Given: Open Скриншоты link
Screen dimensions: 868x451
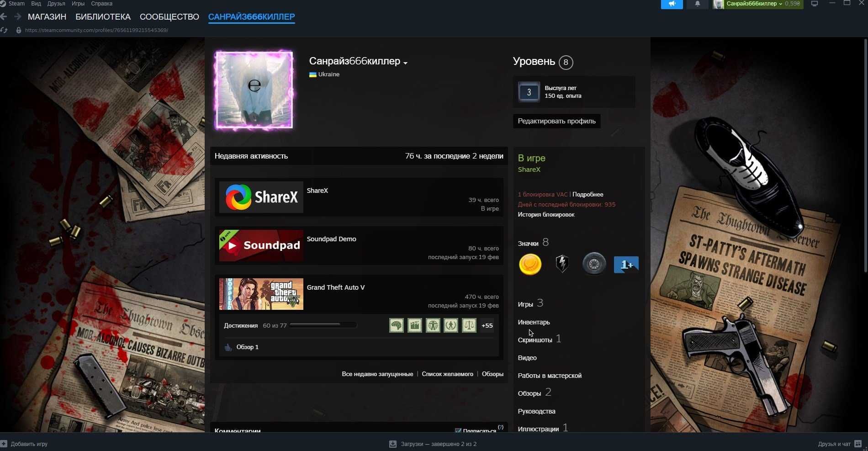Looking at the screenshot, I should point(535,340).
